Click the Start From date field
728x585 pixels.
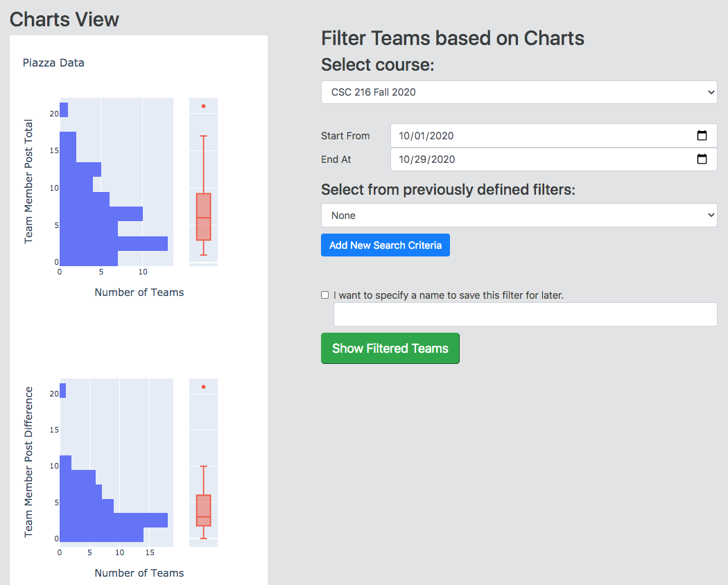541,136
